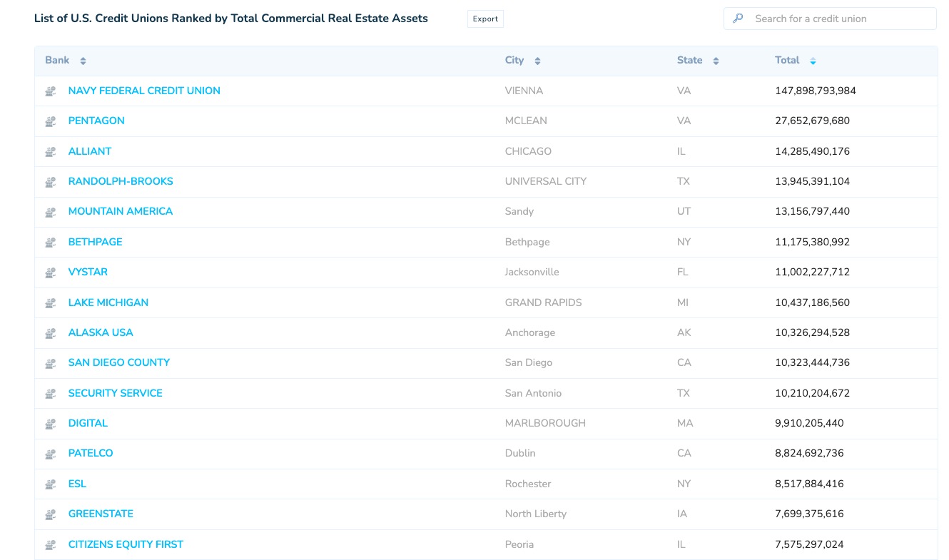Click the city cell MCLEAN
The image size is (949, 560).
[526, 121]
